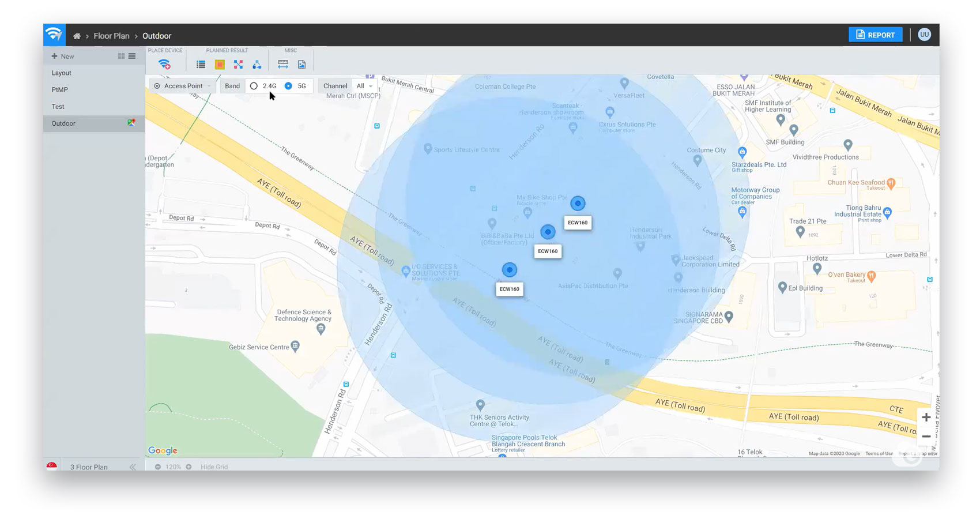Open the Access Point type dropdown

[183, 86]
